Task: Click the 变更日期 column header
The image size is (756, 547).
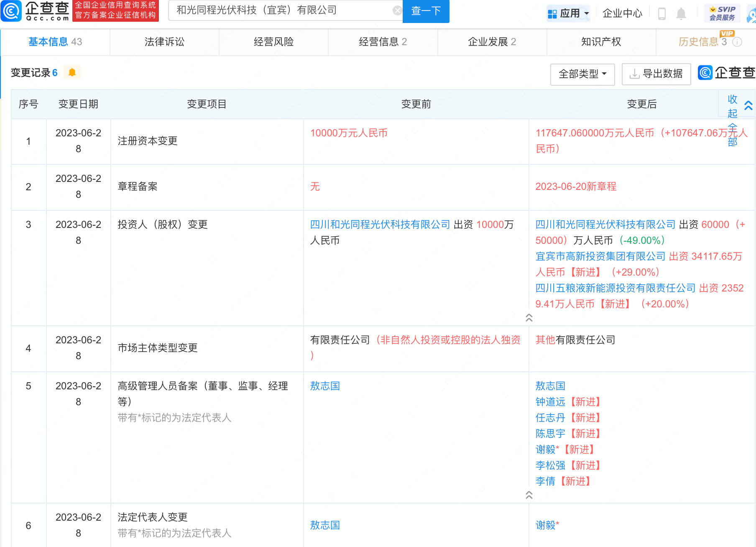Action: point(78,104)
